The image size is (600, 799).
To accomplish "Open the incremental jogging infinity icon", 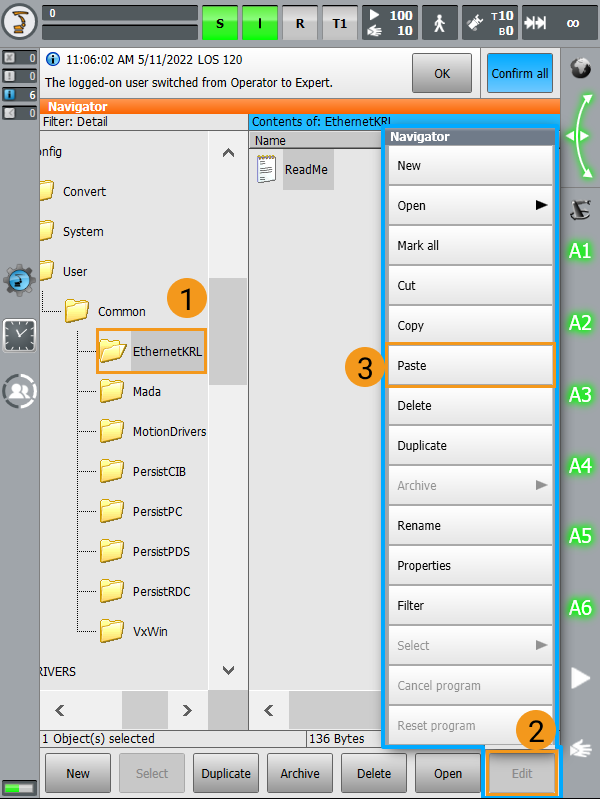I will pyautogui.click(x=560, y=23).
